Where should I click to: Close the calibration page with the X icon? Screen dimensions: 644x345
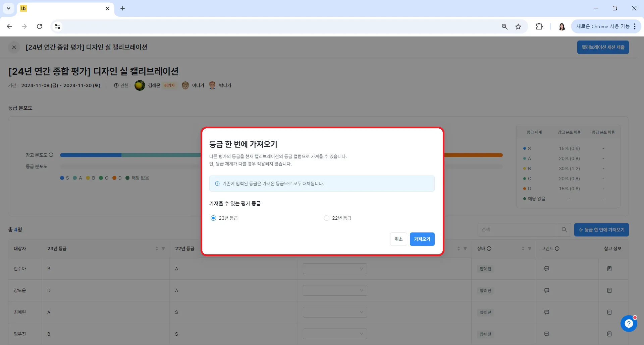click(x=14, y=47)
